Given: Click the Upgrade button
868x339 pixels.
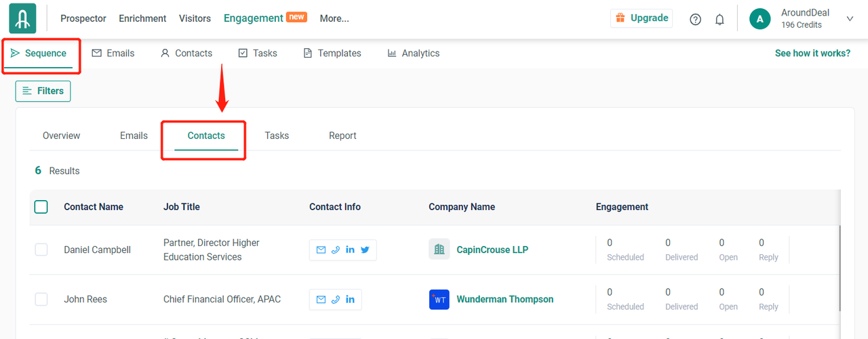Looking at the screenshot, I should (x=642, y=18).
